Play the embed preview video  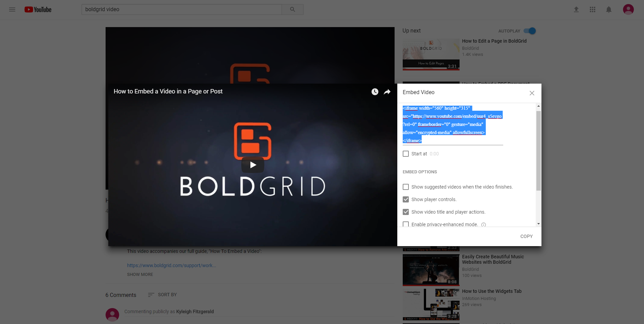click(253, 165)
